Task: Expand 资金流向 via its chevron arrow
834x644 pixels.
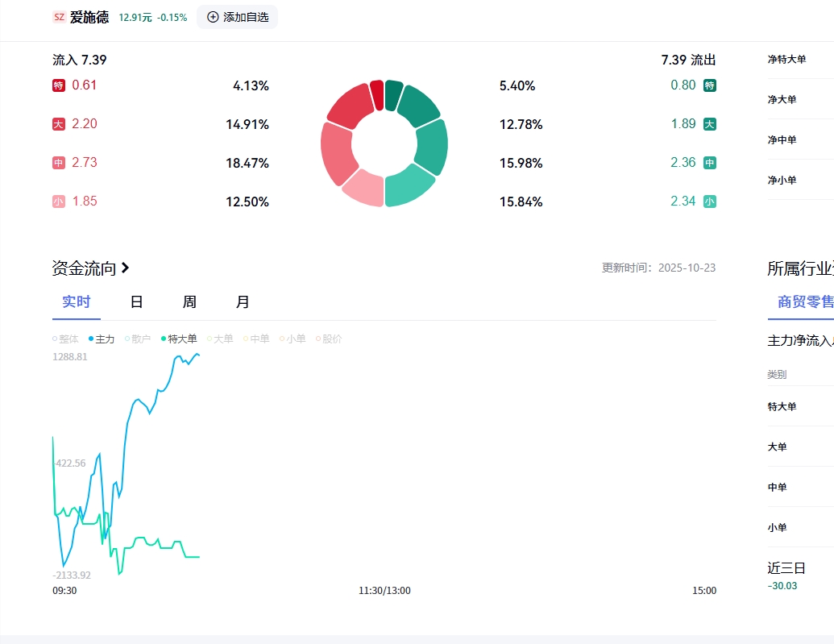Action: [x=126, y=268]
